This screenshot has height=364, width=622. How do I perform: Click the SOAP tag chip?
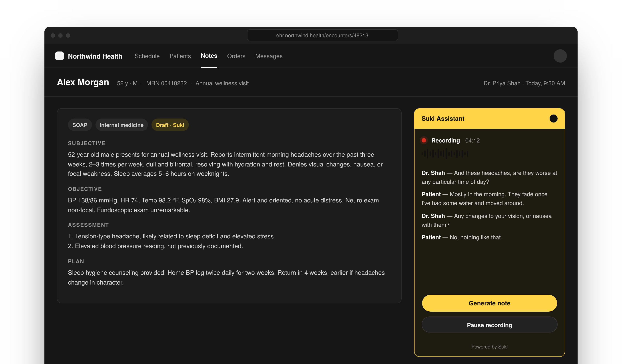click(x=80, y=125)
